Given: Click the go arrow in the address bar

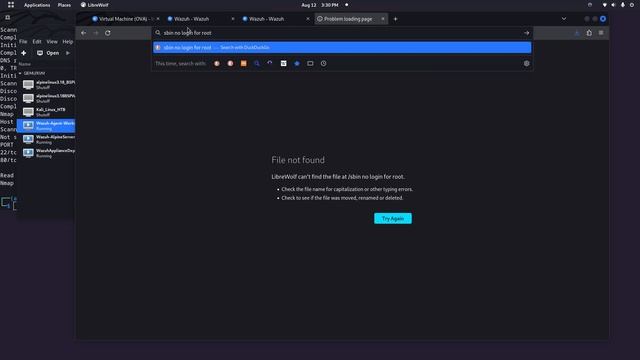Looking at the screenshot, I should (x=527, y=33).
